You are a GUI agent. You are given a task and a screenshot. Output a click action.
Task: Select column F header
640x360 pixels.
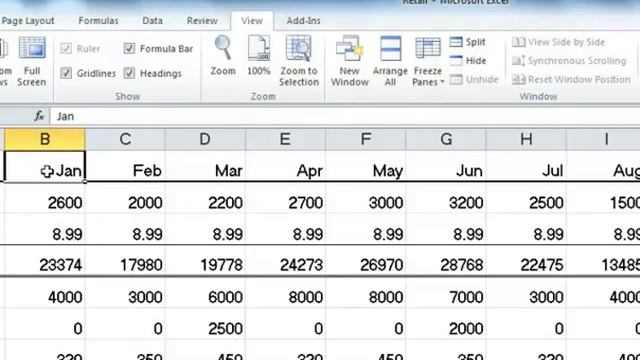pyautogui.click(x=366, y=139)
